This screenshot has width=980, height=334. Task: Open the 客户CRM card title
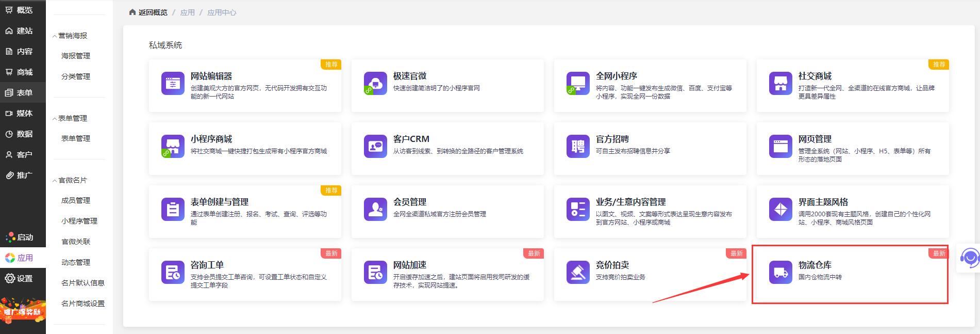pyautogui.click(x=411, y=139)
